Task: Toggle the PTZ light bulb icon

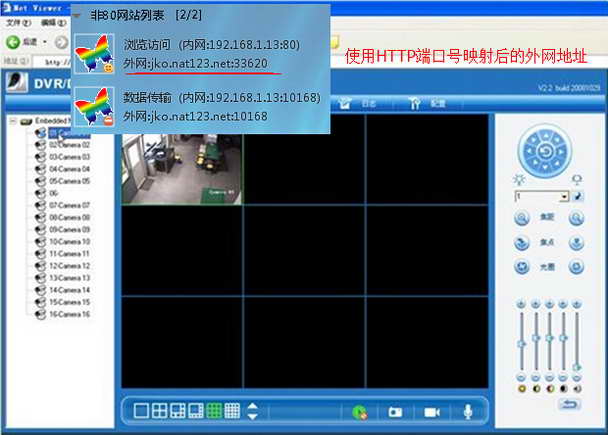Action: [518, 178]
